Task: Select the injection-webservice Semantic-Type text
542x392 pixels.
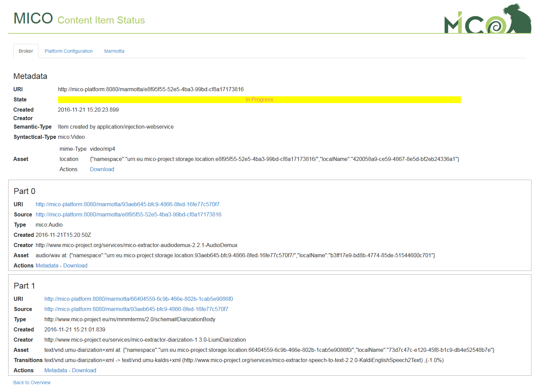Action: tap(115, 127)
